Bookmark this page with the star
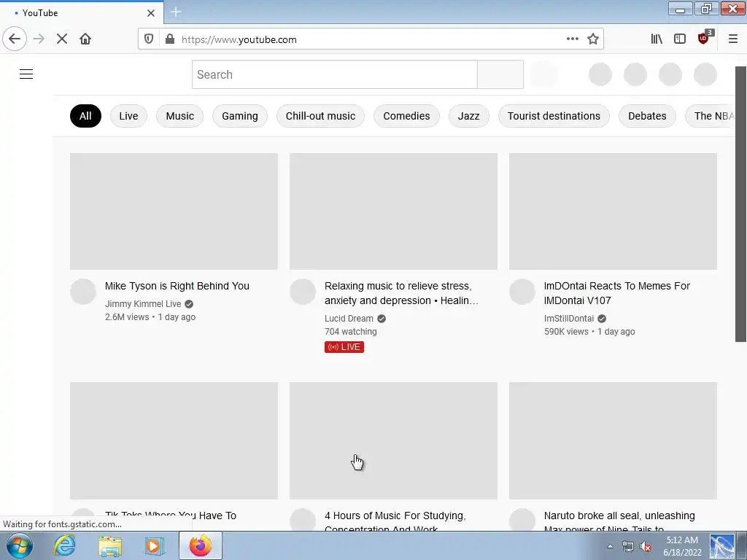747x560 pixels. pos(593,39)
